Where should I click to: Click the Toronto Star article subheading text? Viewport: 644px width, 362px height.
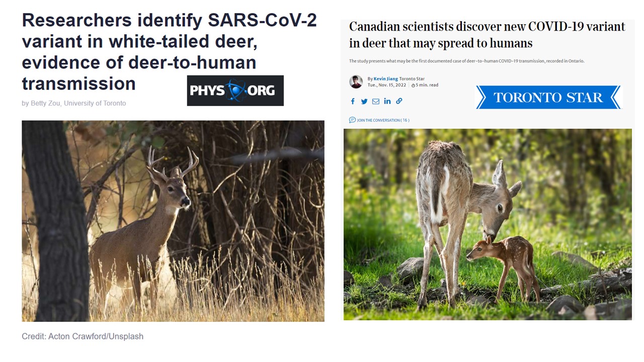point(466,61)
